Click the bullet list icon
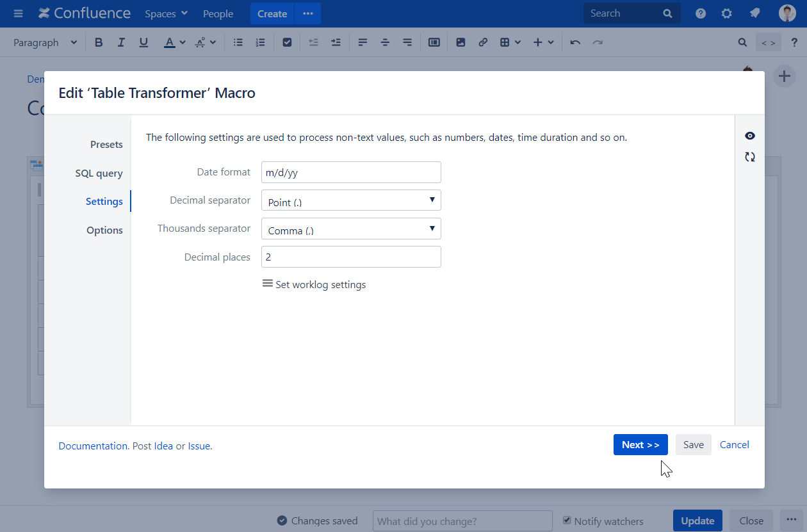 pos(238,42)
